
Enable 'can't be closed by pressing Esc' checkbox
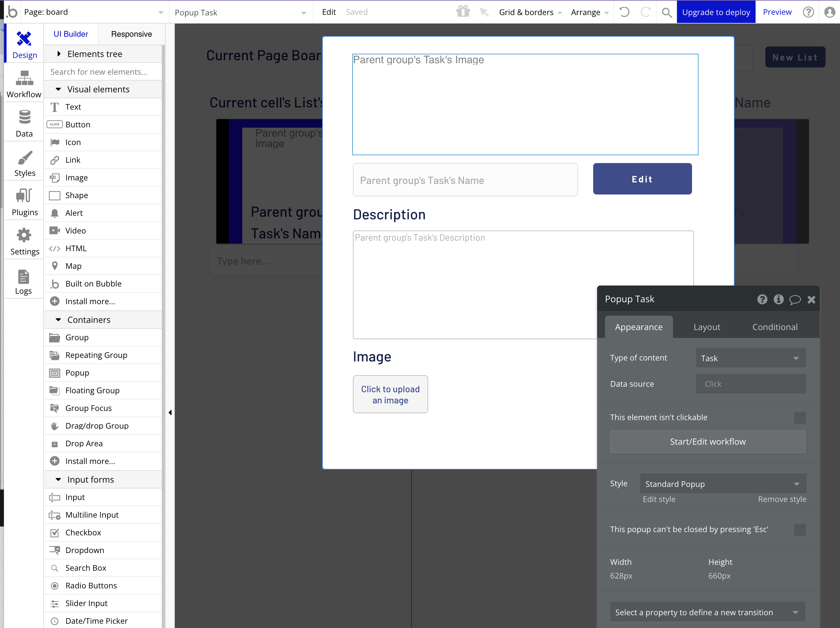coord(800,529)
